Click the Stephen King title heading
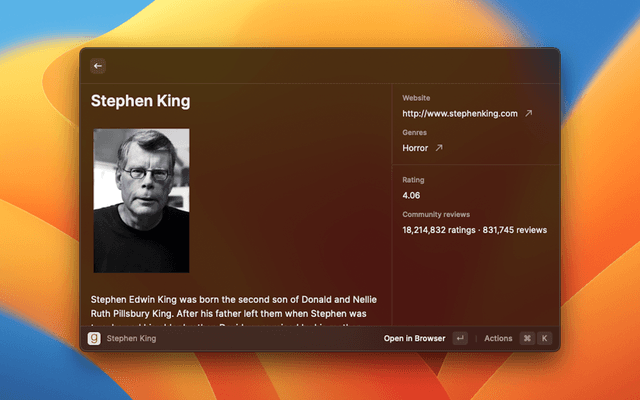Screen dimensions: 640x400 click(140, 101)
